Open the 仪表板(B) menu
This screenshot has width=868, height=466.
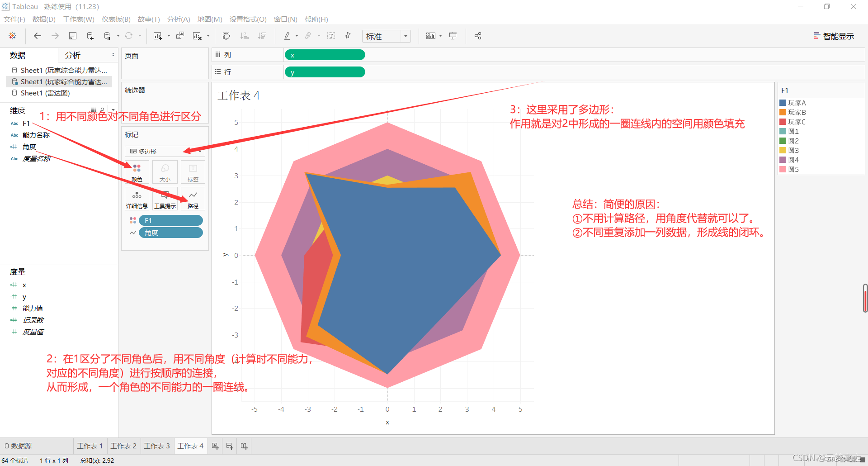point(116,19)
